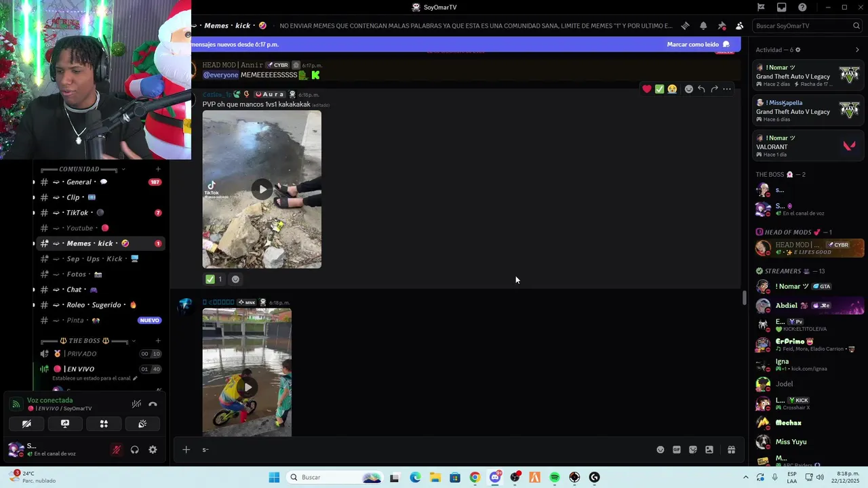The width and height of the screenshot is (868, 488).
Task: Start an activity in voice panel
Action: 104,424
